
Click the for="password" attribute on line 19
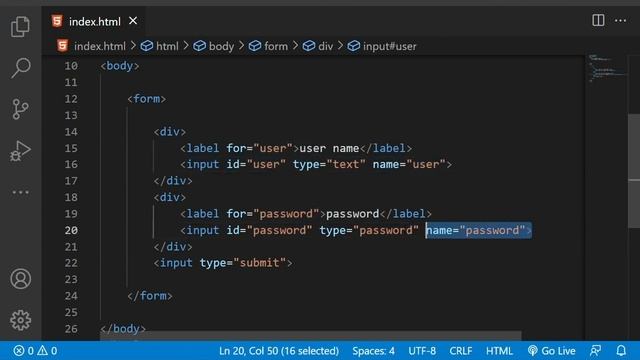click(x=273, y=213)
